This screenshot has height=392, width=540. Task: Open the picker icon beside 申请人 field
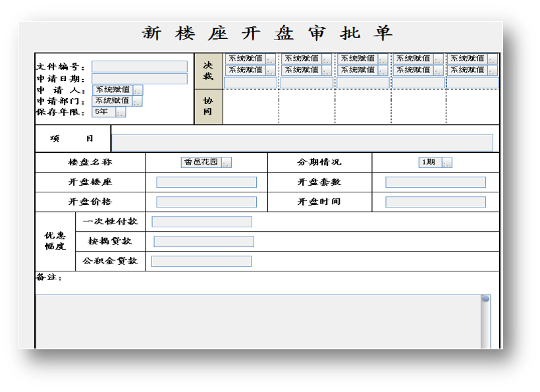138,88
